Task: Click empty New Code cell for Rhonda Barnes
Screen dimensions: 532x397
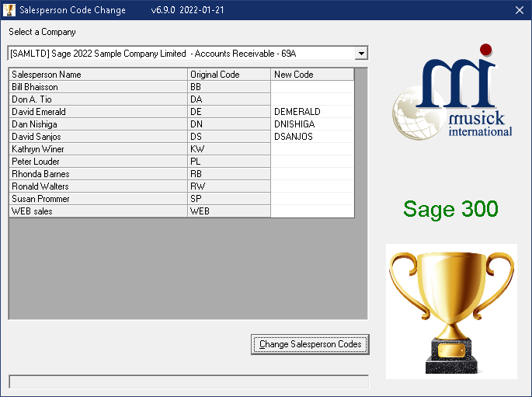Action: click(x=312, y=174)
